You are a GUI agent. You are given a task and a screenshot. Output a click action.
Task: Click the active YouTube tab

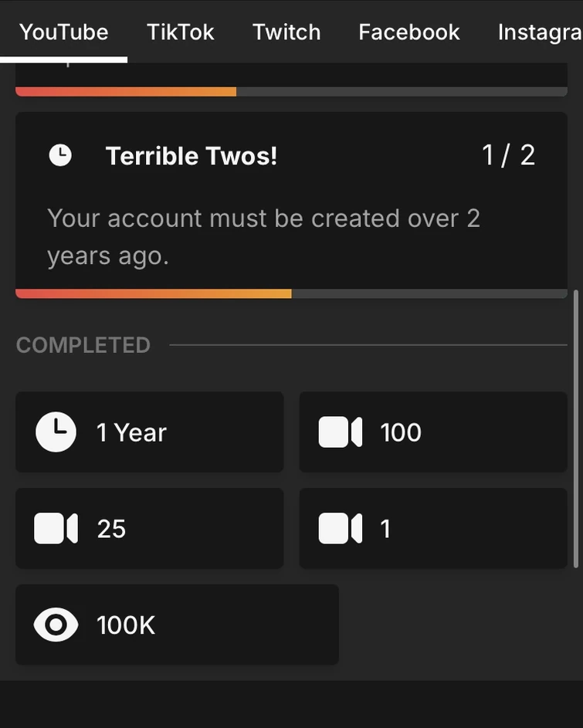coord(63,31)
